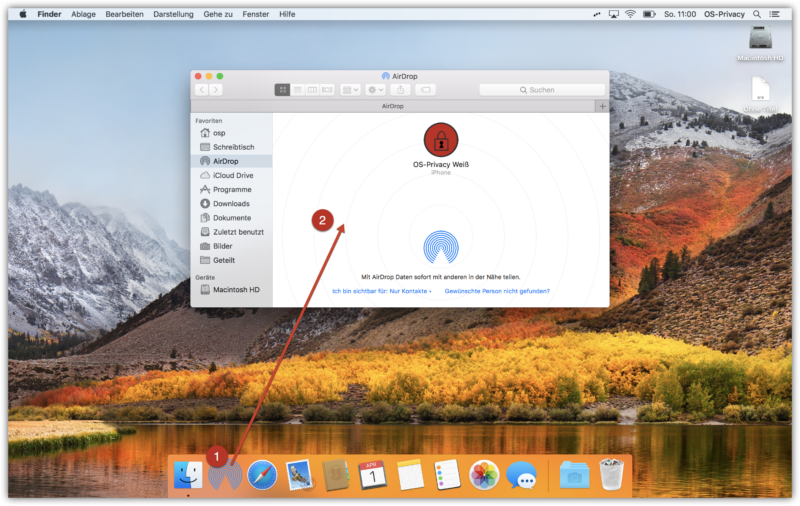
Task: Click 'Gewünschte Person nicht gefunden?' link
Action: point(497,291)
